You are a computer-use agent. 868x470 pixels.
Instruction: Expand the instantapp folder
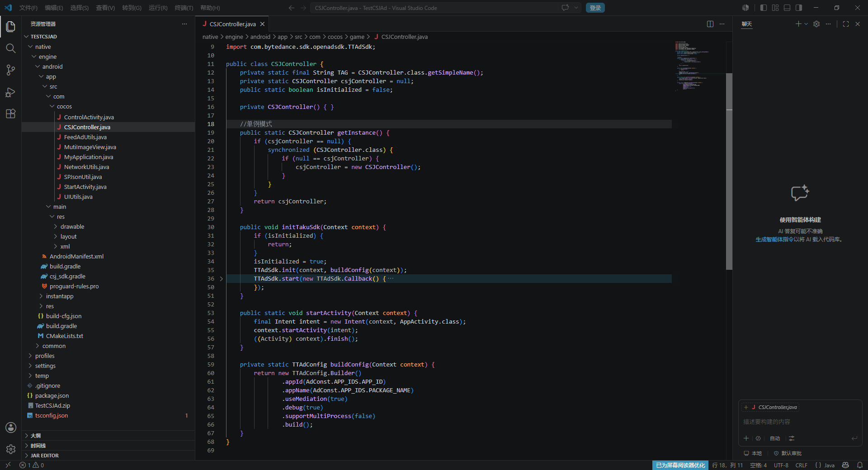(60, 296)
